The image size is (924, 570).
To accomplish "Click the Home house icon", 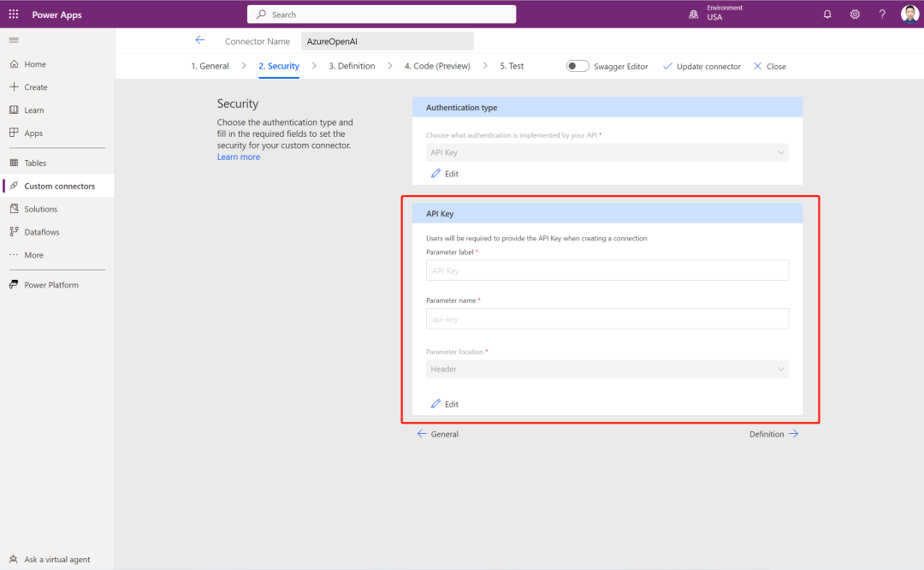I will tap(15, 63).
